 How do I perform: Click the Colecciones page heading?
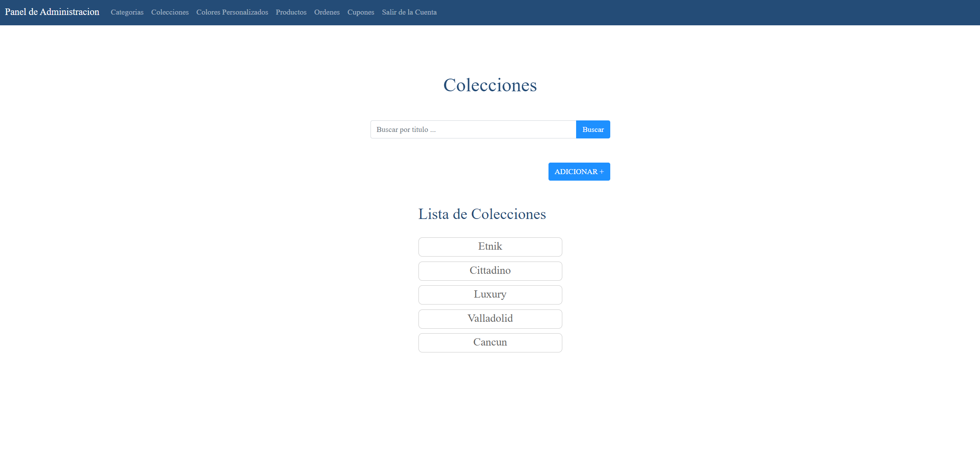point(490,85)
